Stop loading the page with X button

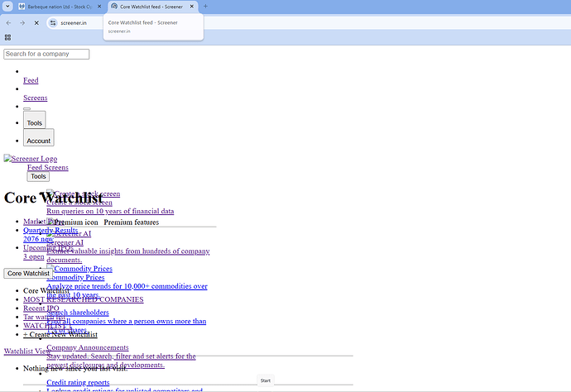[x=36, y=22]
